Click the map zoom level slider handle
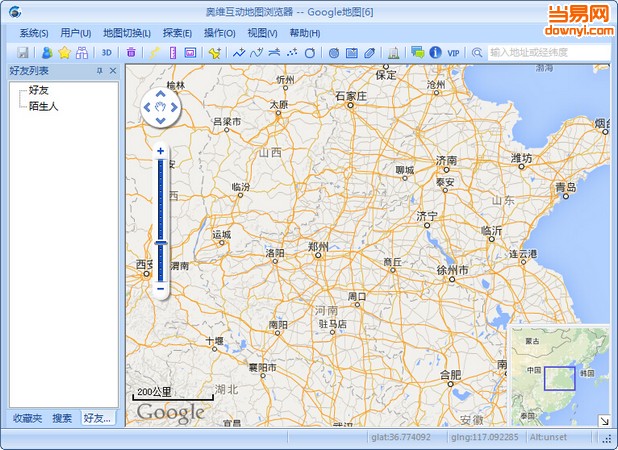The image size is (618, 450). click(160, 245)
